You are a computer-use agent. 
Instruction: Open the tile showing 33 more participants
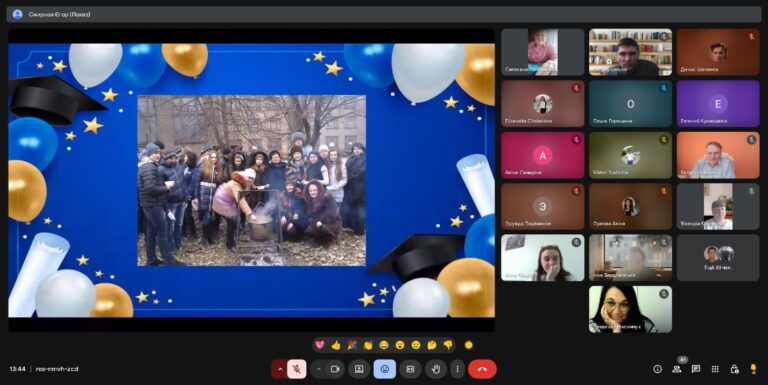pyautogui.click(x=718, y=258)
